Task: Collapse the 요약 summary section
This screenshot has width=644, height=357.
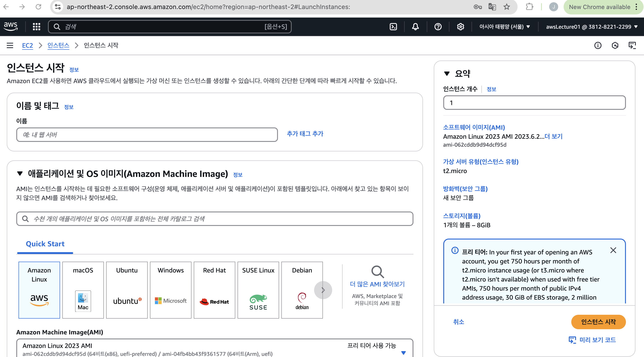Action: (447, 74)
